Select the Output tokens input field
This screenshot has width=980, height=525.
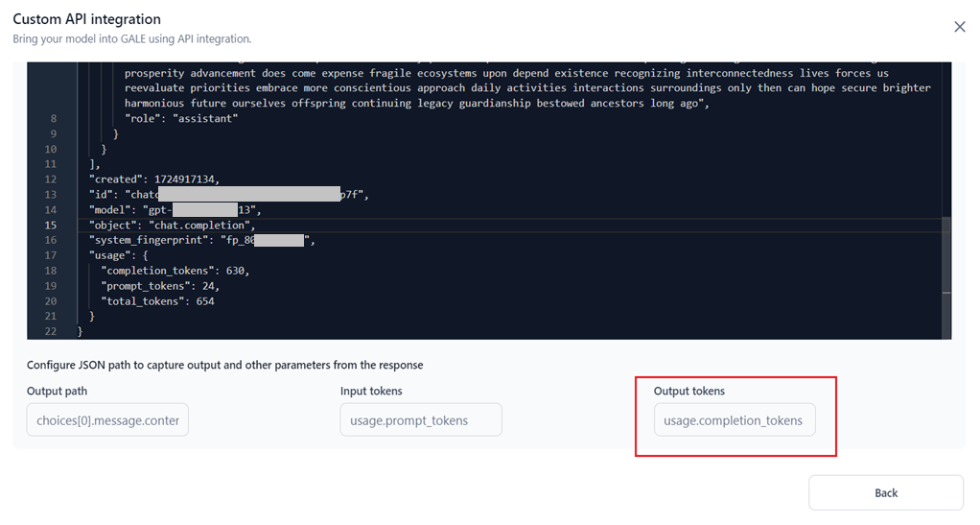coord(735,420)
